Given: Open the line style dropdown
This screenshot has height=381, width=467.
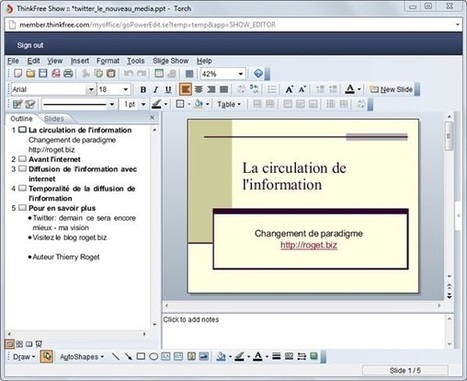Looking at the screenshot, I should [x=112, y=104].
